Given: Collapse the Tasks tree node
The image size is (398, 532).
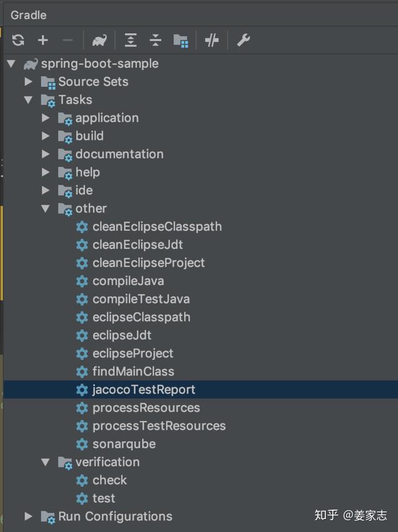Looking at the screenshot, I should [x=28, y=99].
